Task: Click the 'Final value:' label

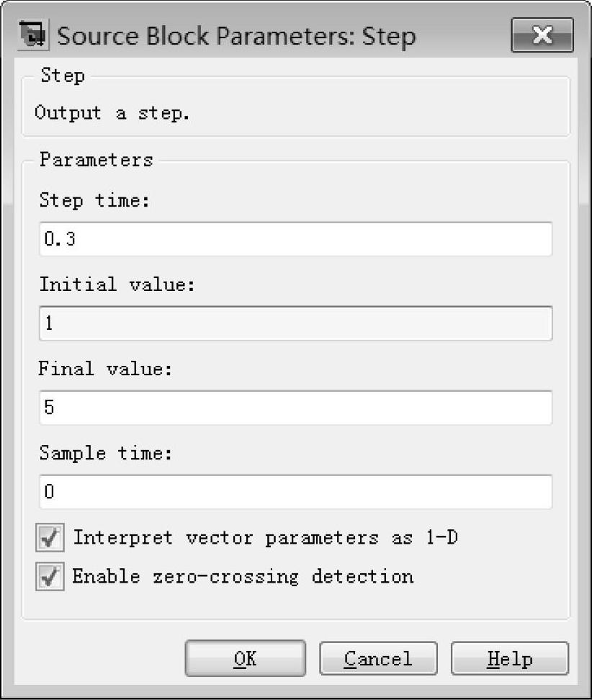Action: click(x=107, y=369)
